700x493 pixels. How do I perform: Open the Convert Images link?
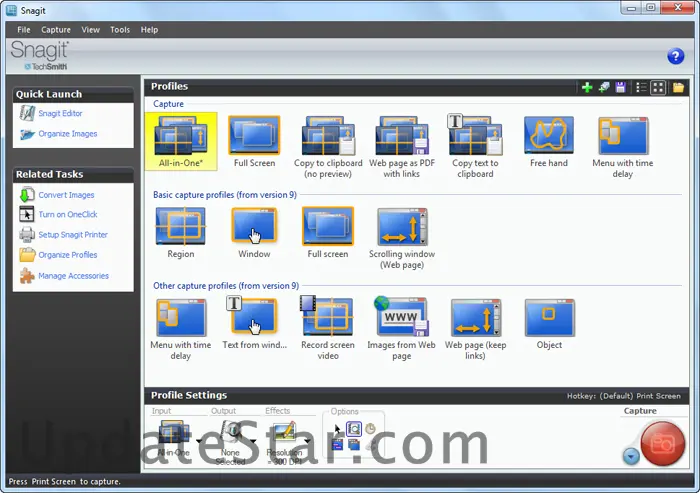tap(66, 195)
